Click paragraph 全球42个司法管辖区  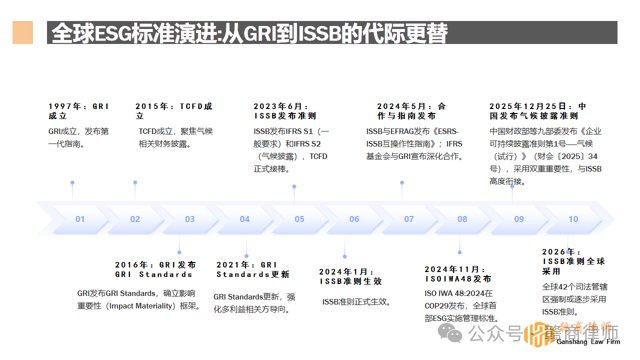click(574, 299)
